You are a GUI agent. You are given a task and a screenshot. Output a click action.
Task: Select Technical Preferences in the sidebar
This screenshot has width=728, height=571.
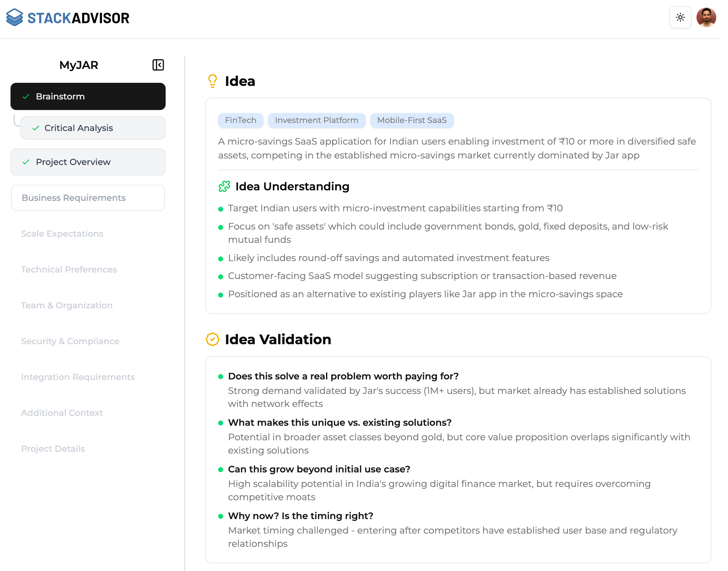69,269
